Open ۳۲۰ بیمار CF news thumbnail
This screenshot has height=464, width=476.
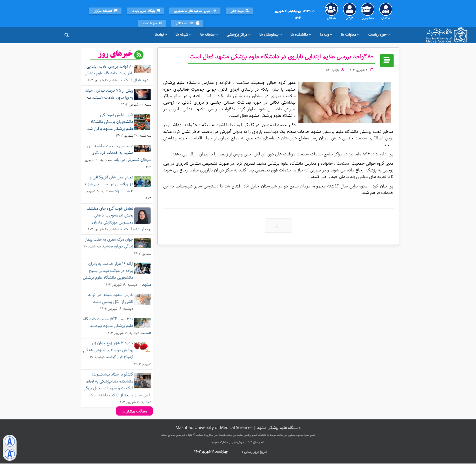[x=142, y=323]
